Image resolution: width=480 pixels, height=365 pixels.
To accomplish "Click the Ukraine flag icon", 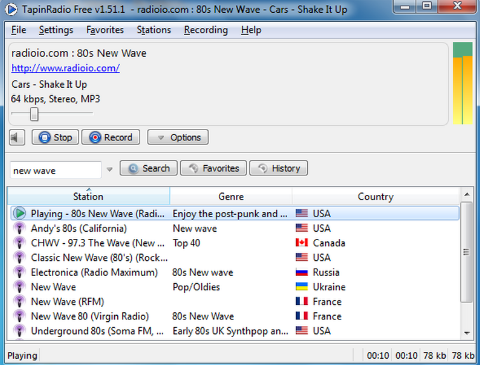I will click(302, 287).
